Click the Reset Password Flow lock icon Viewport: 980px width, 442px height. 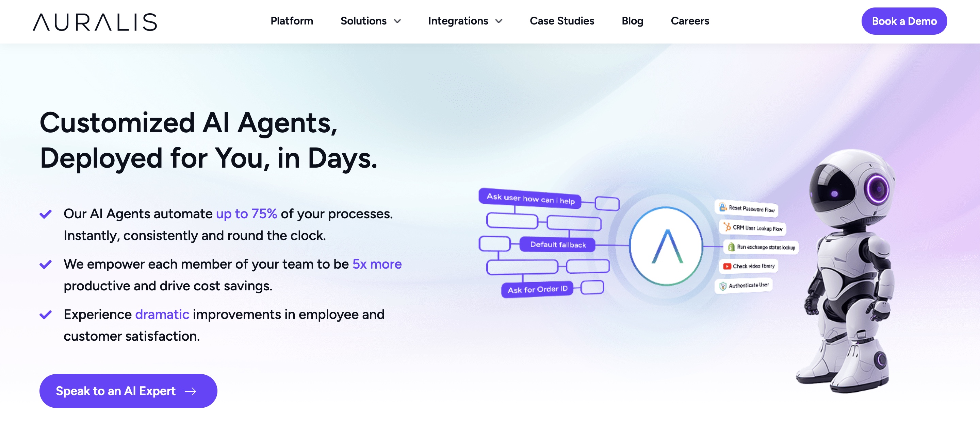pyautogui.click(x=722, y=207)
